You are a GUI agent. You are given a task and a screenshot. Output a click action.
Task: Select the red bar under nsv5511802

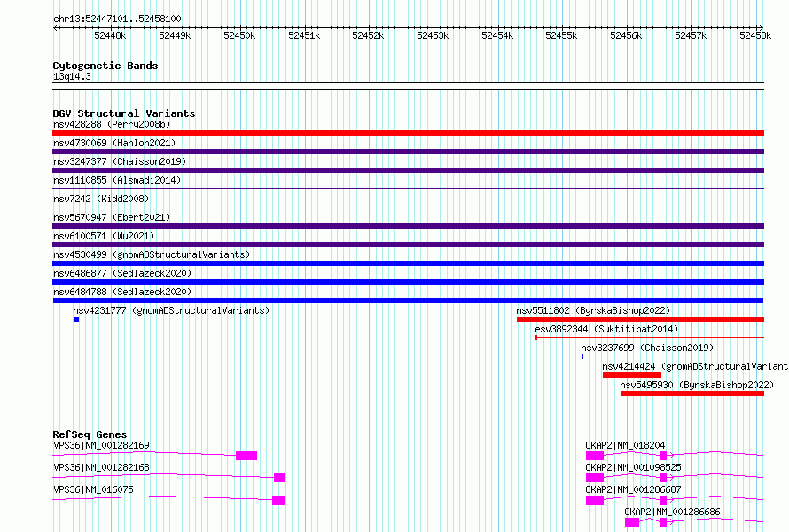click(641, 319)
